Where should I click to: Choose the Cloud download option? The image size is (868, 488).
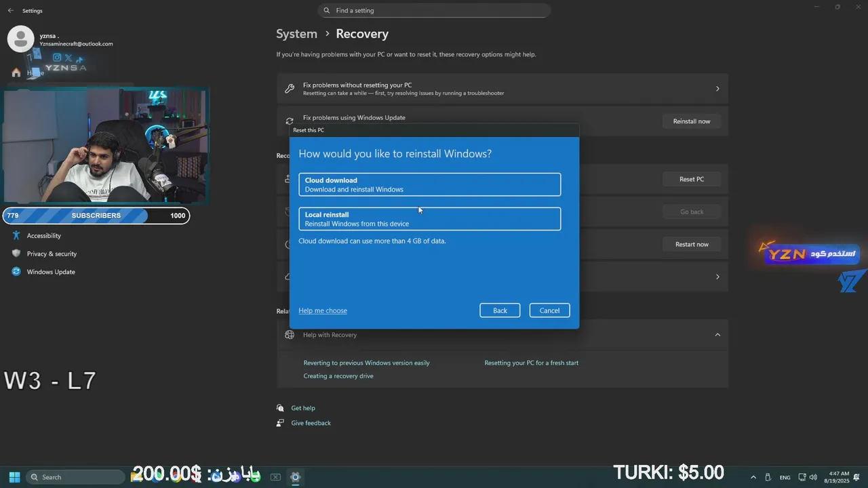point(429,184)
